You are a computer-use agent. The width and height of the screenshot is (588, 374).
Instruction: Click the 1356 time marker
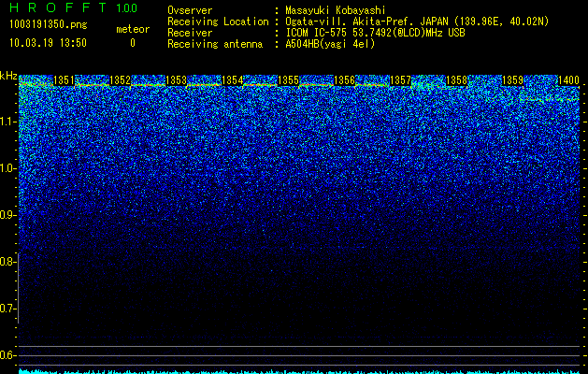coord(344,80)
